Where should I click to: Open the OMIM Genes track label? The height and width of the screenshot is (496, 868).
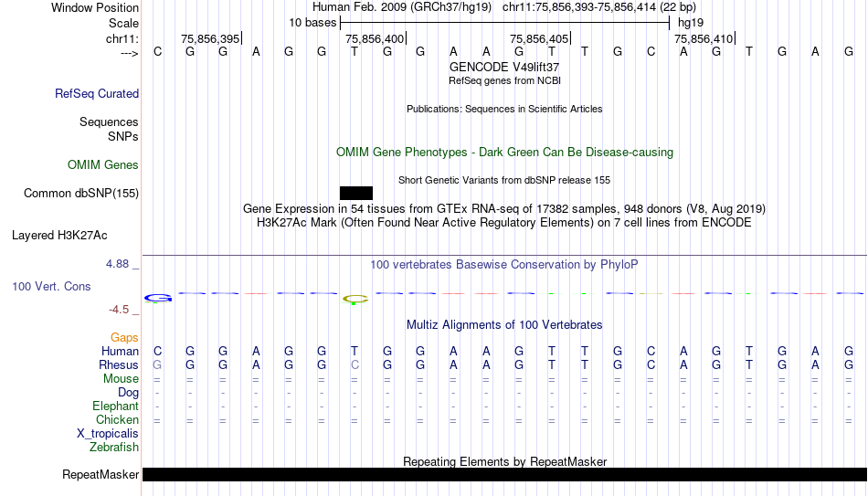coord(103,165)
